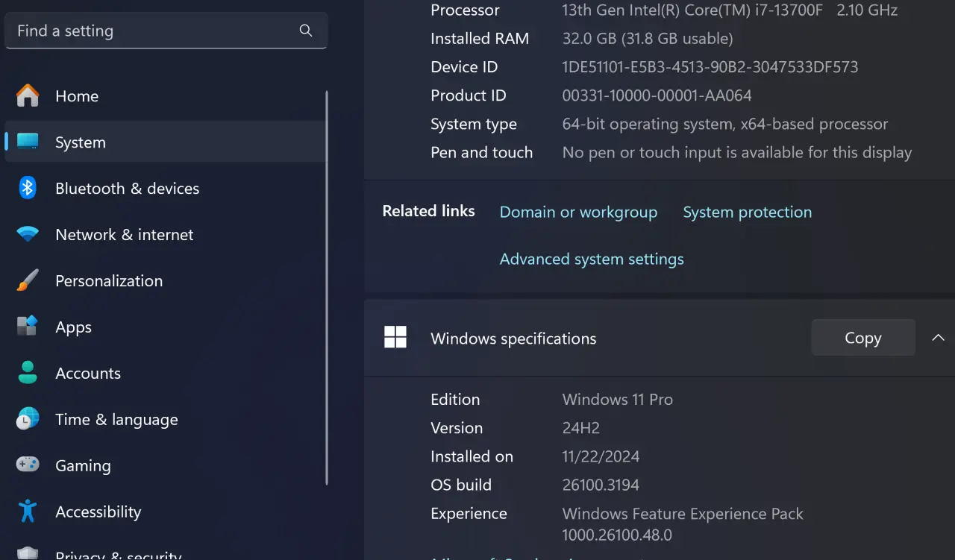Click the Find a setting search box
This screenshot has width=955, height=560.
[x=166, y=31]
